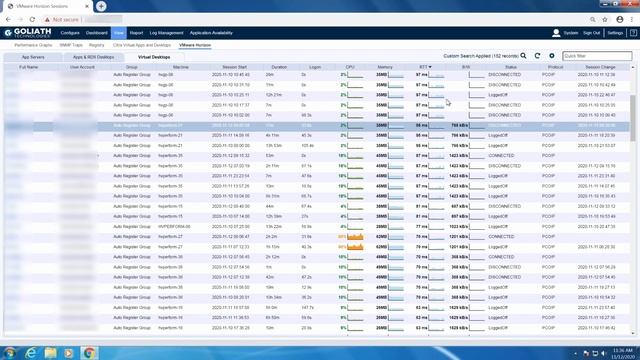640x360 pixels.
Task: Open File Explorer from the taskbar
Action: pyautogui.click(x=51, y=353)
